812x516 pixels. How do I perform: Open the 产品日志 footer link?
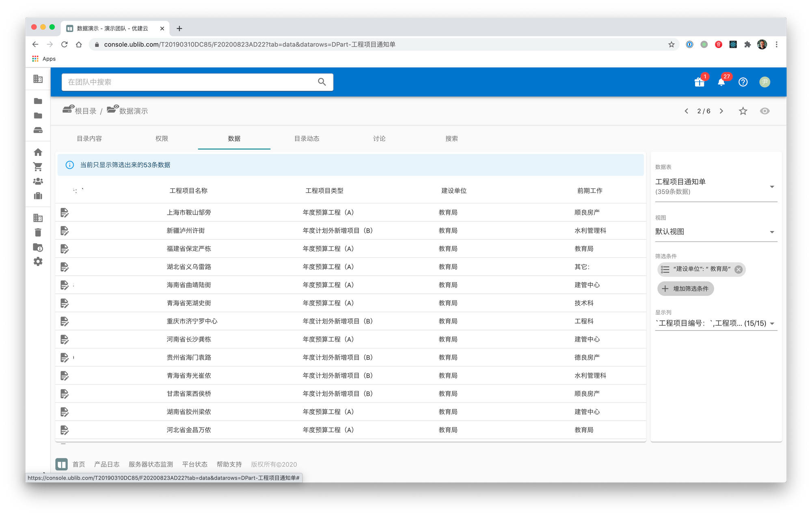coord(107,464)
